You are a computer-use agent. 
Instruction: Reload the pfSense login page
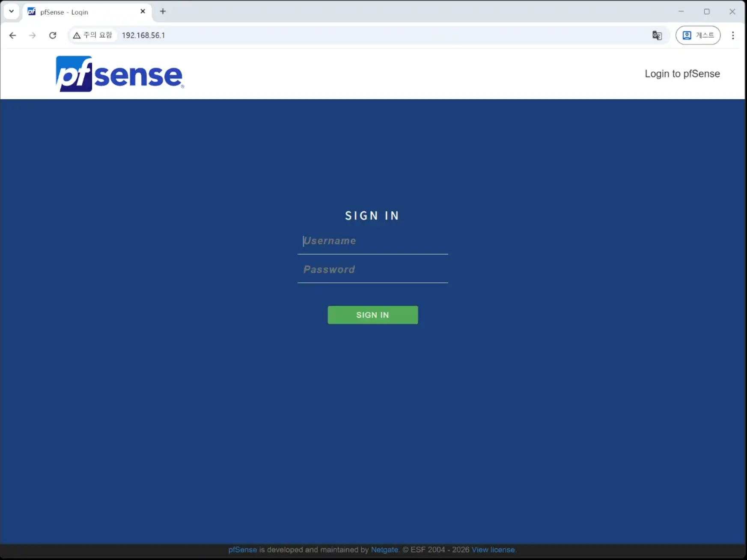coord(53,36)
